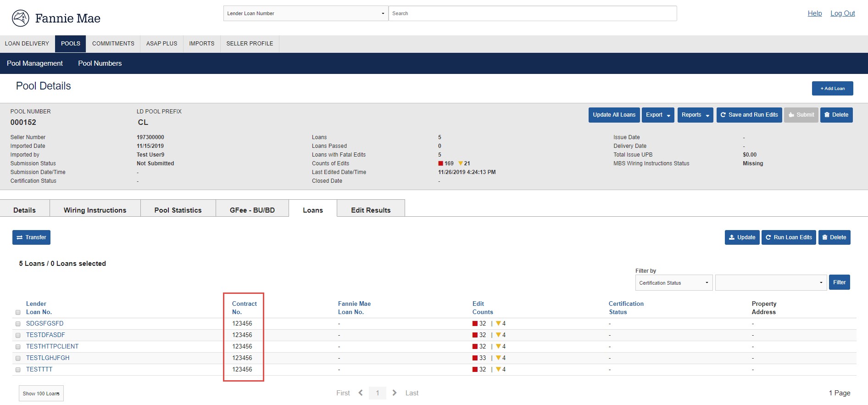Click loans Delete button next to Run Loan Edits
This screenshot has height=405, width=868.
click(x=835, y=237)
